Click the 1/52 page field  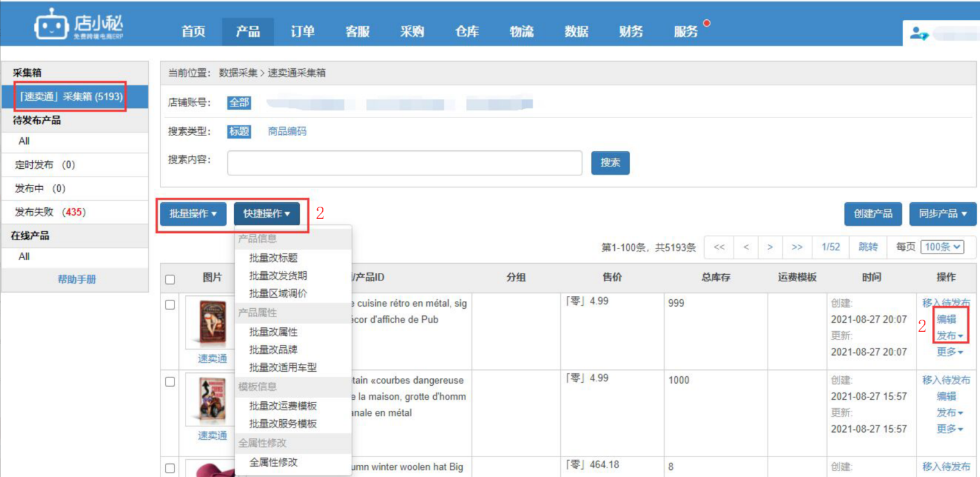(831, 247)
